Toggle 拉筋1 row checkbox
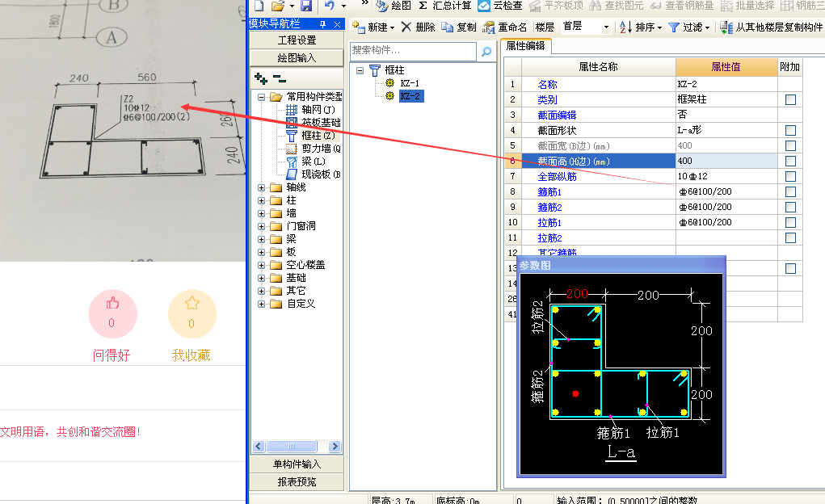This screenshot has width=825, height=504. (790, 222)
